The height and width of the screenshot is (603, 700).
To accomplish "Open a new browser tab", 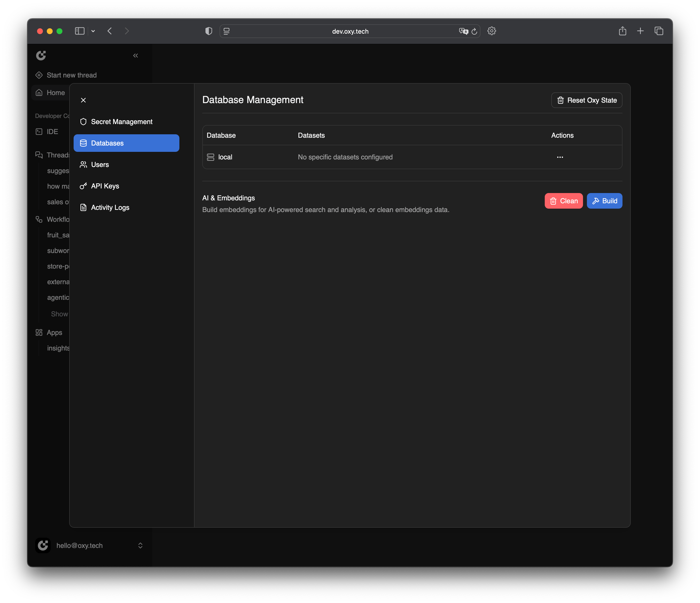I will click(x=640, y=31).
